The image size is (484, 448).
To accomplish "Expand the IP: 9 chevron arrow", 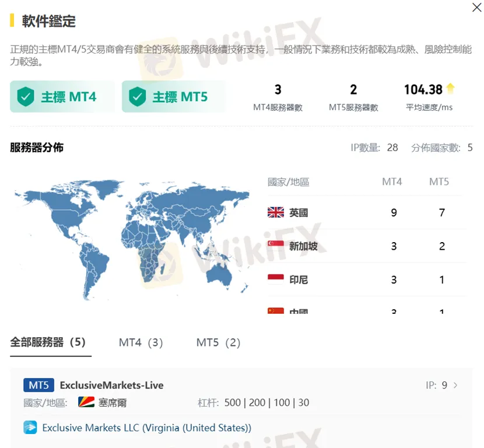I will point(455,386).
